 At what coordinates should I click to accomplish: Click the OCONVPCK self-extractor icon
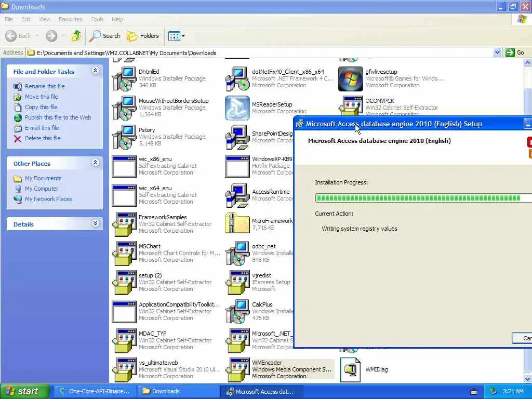(x=351, y=106)
